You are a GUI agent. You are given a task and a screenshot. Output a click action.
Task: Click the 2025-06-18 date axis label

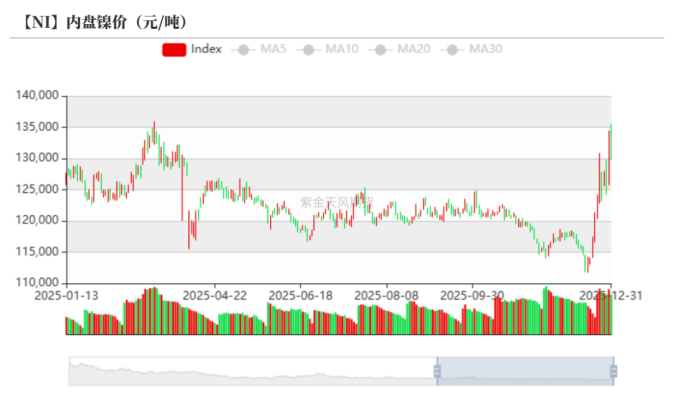tap(301, 295)
